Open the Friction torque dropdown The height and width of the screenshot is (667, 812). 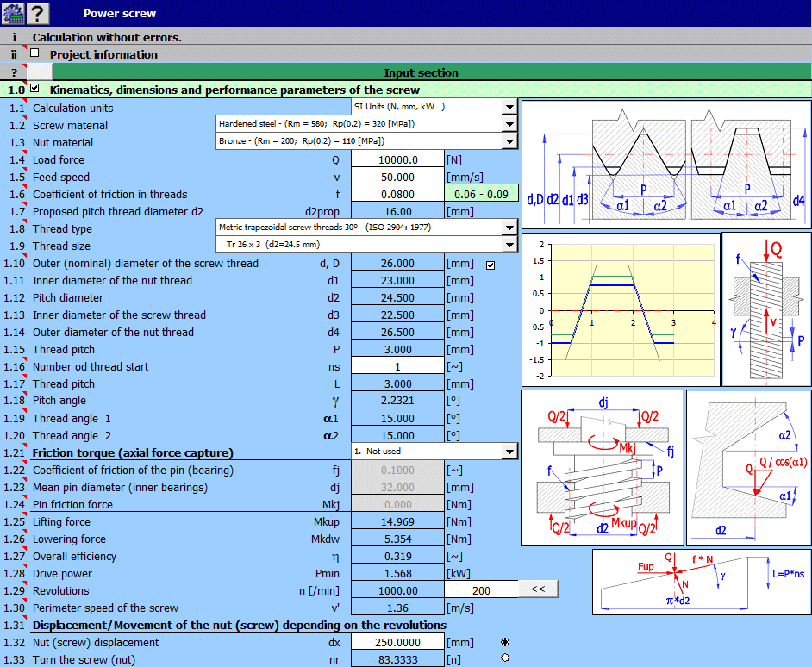click(x=509, y=452)
